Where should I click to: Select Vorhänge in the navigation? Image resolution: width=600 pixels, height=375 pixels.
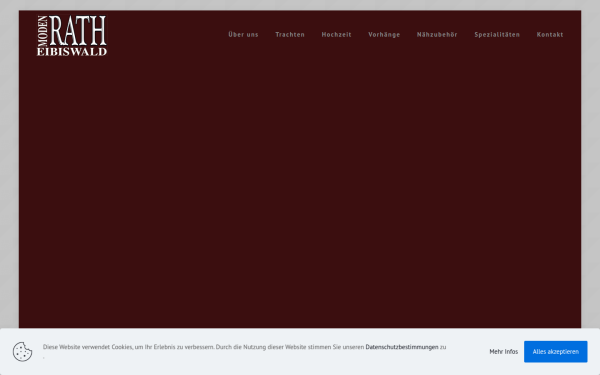coord(384,34)
